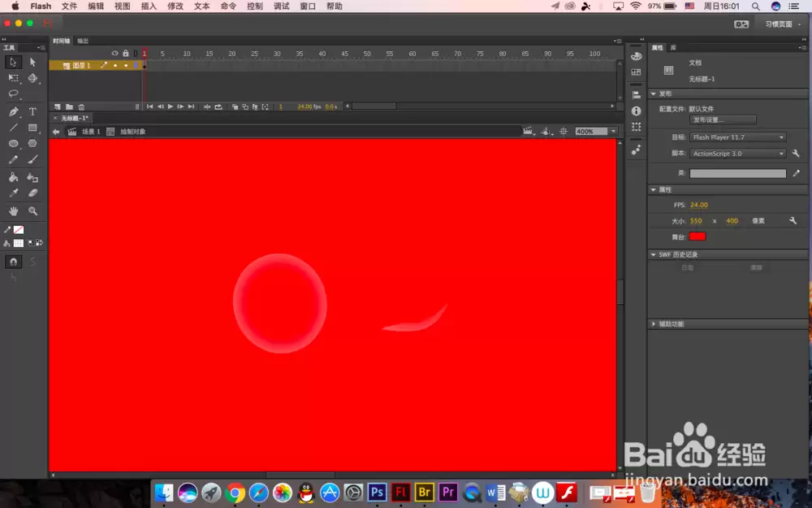Collapse the 属性 section triangle
The height and width of the screenshot is (508, 812).
[x=654, y=189]
